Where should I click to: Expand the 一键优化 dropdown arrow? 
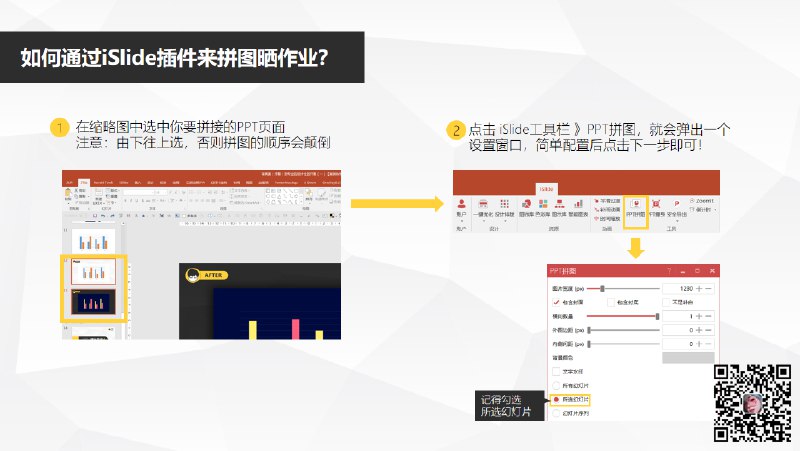pos(483,221)
